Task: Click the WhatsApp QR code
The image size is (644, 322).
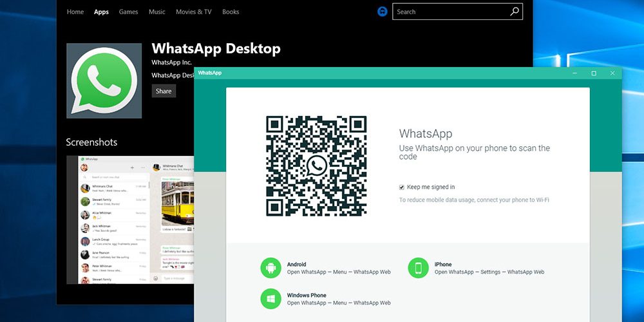Action: point(316,166)
